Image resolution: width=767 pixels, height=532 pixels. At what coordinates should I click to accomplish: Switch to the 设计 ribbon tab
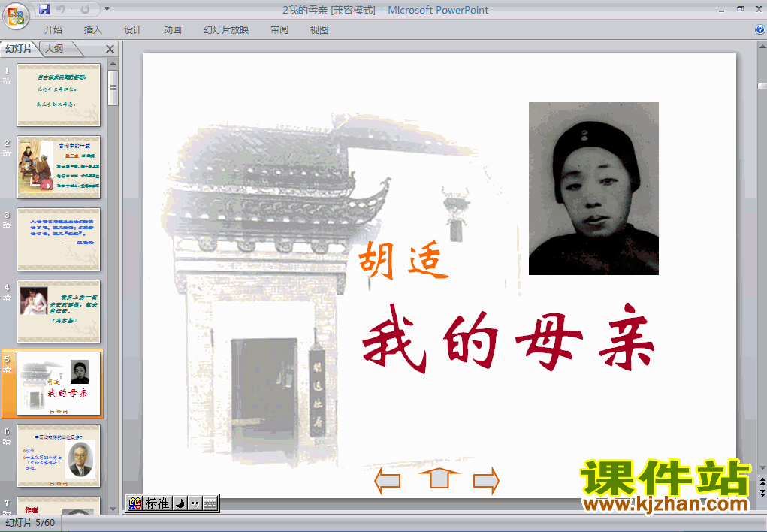click(x=132, y=30)
